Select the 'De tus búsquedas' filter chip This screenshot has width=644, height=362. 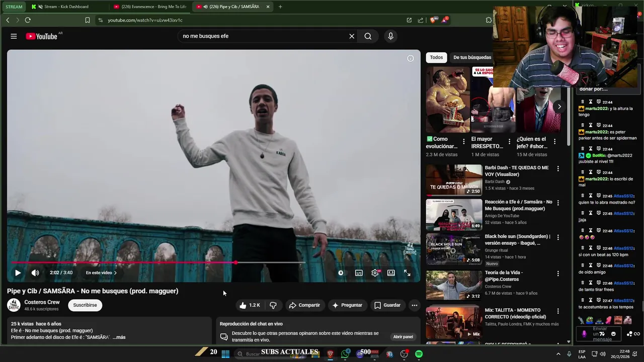[x=472, y=57]
